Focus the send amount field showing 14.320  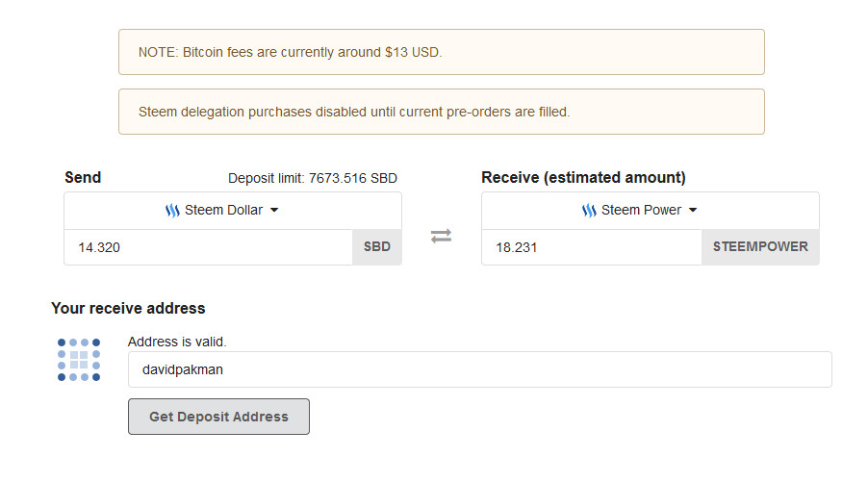click(x=208, y=247)
